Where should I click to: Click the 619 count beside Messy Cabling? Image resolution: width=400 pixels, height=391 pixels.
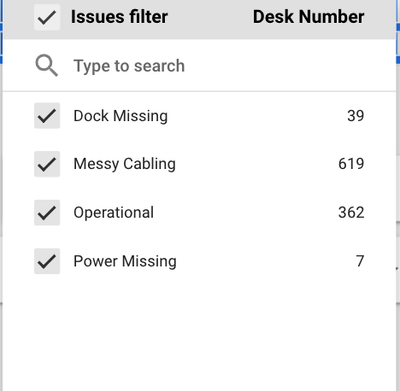pyautogui.click(x=351, y=164)
